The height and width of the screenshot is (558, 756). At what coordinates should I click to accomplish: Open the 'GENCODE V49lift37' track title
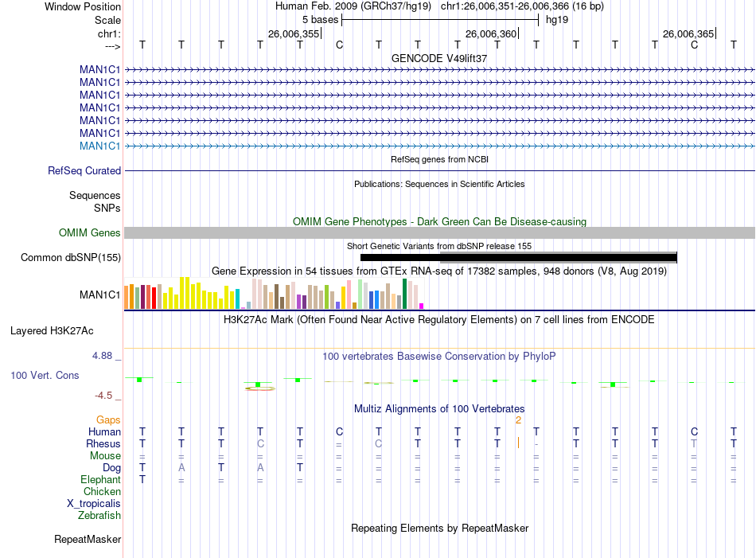coord(439,58)
